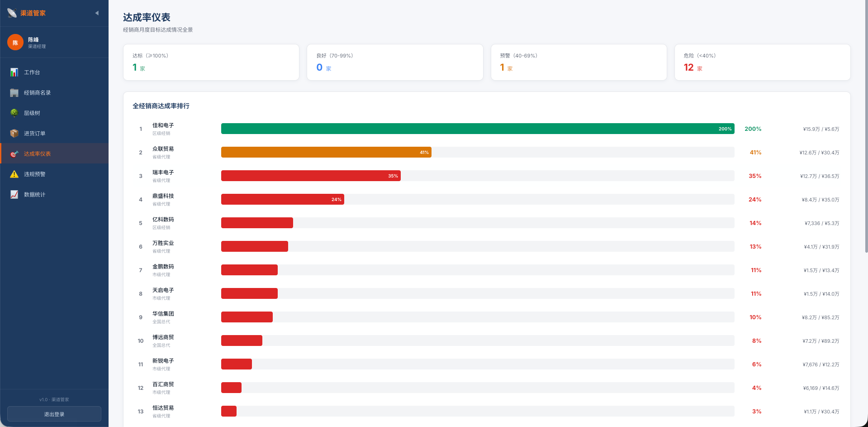868x427 pixels.
Task: Click the 违规预警 warning triangle icon
Action: [14, 174]
